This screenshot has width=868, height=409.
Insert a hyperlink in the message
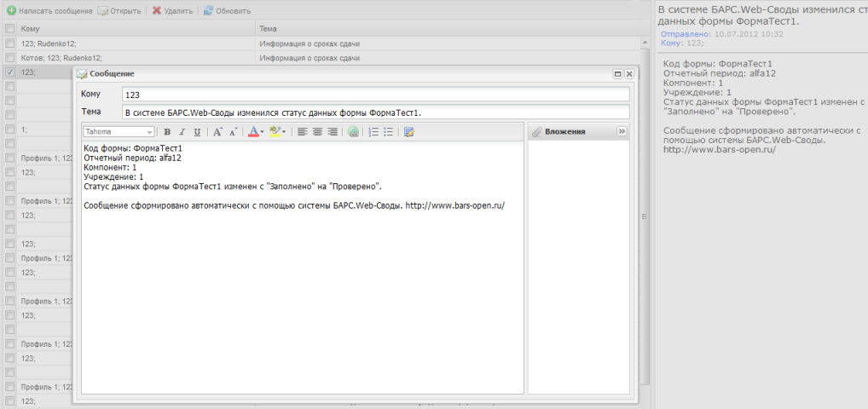353,132
